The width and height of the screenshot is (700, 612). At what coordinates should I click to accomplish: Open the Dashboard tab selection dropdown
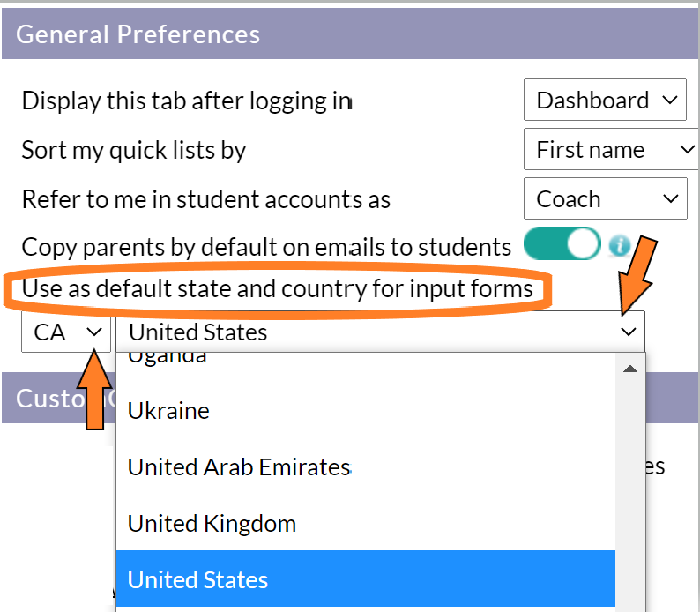pyautogui.click(x=605, y=100)
